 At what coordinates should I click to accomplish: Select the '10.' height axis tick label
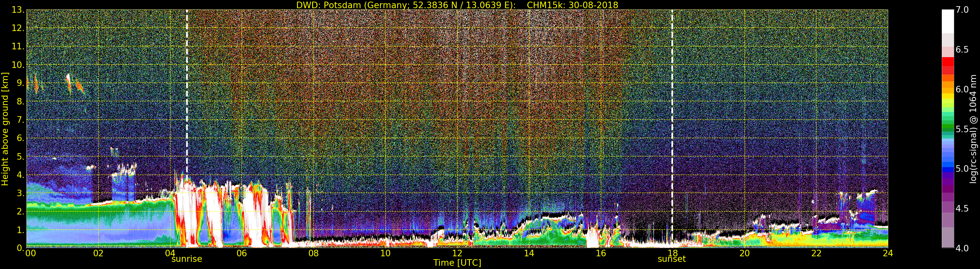(x=18, y=65)
